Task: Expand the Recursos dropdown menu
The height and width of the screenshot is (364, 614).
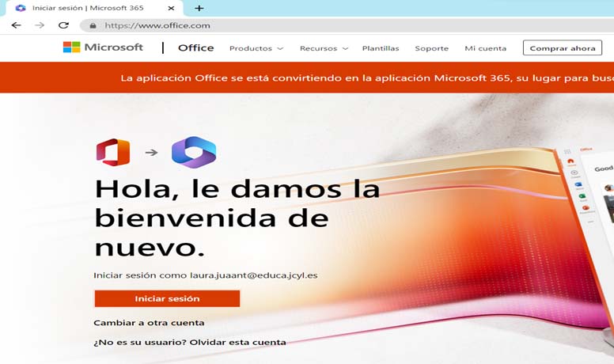Action: [324, 48]
